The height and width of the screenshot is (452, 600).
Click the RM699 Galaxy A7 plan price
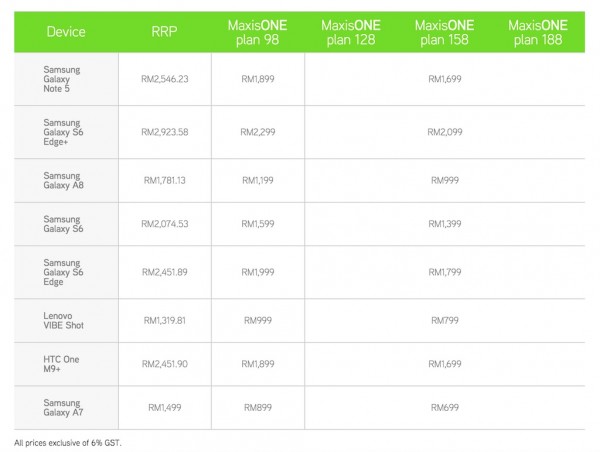(x=445, y=408)
